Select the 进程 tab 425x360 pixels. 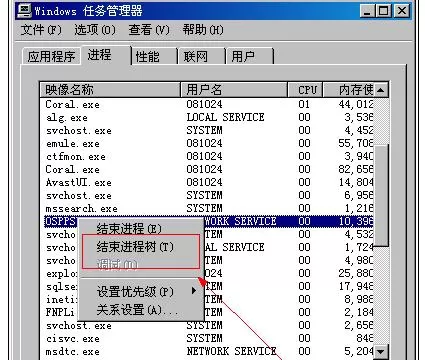tap(106, 55)
